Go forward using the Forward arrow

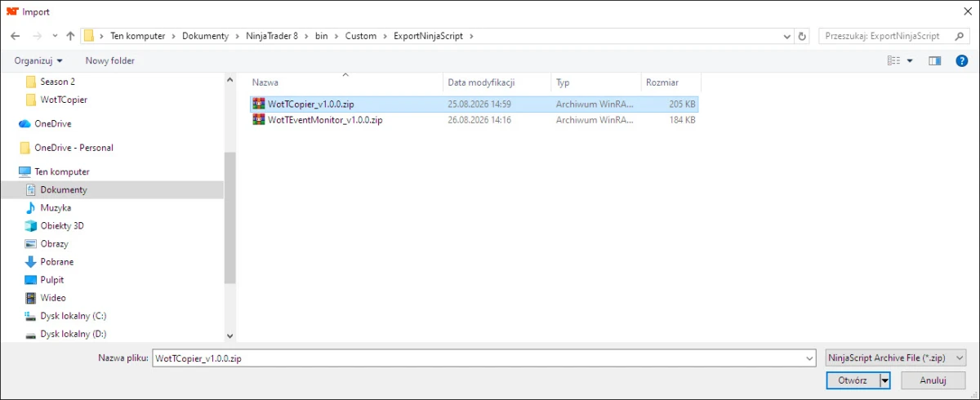coord(37,36)
